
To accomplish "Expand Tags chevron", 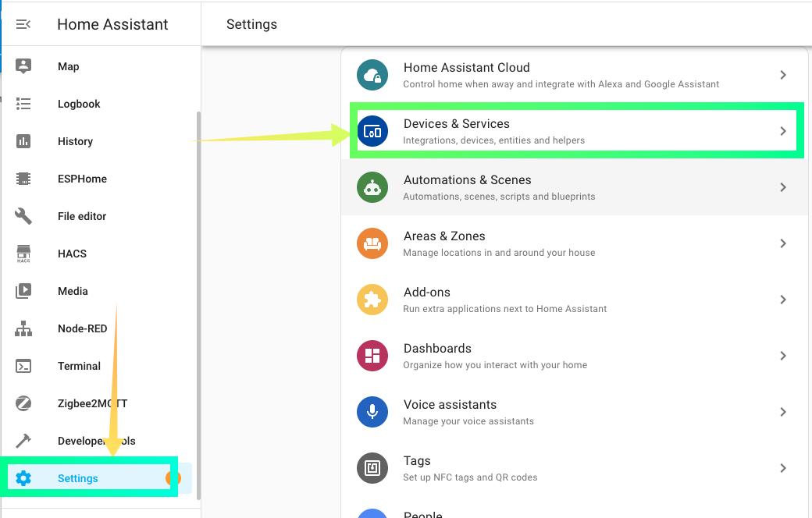I will [x=783, y=468].
